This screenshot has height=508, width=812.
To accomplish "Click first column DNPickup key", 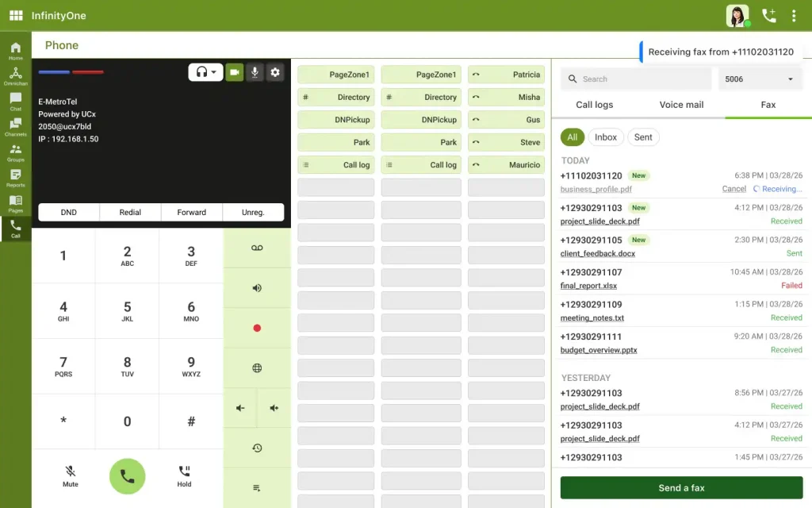I will 336,120.
